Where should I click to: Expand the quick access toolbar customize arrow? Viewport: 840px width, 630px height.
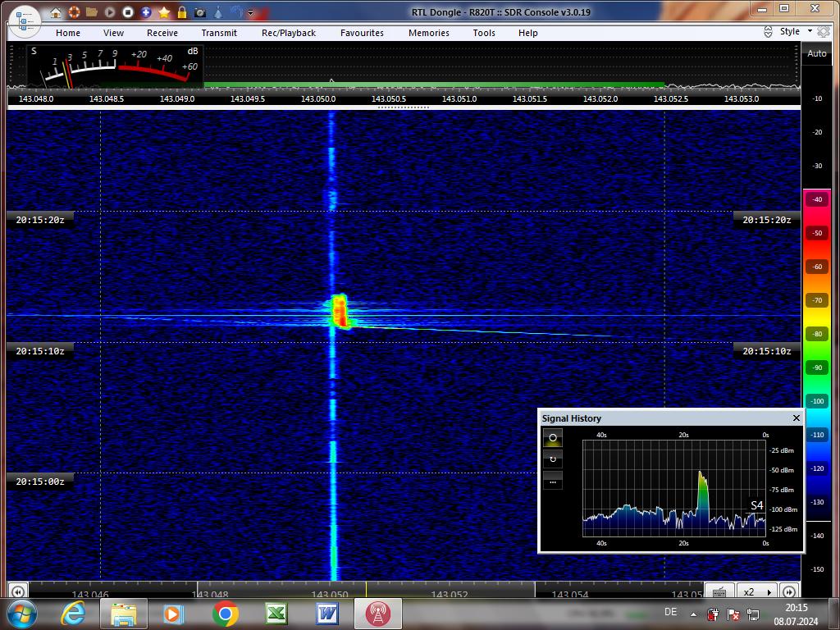tap(250, 13)
